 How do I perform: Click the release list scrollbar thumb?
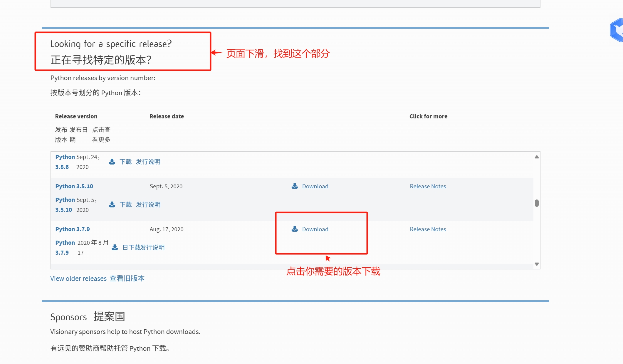click(x=537, y=203)
